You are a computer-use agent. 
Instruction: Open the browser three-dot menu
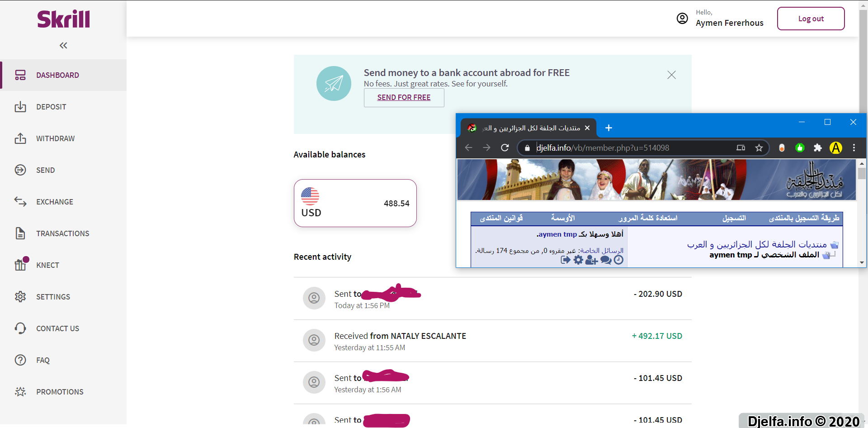(854, 147)
